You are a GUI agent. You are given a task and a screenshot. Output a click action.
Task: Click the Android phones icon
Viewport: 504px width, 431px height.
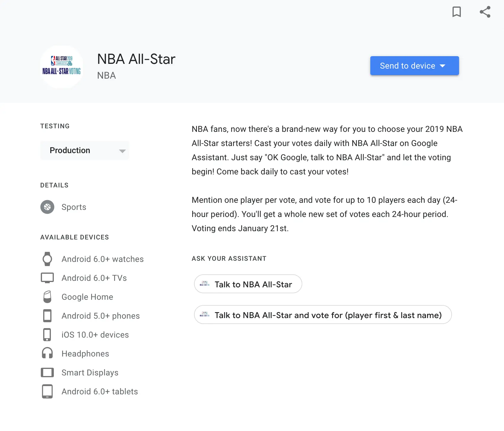click(47, 316)
